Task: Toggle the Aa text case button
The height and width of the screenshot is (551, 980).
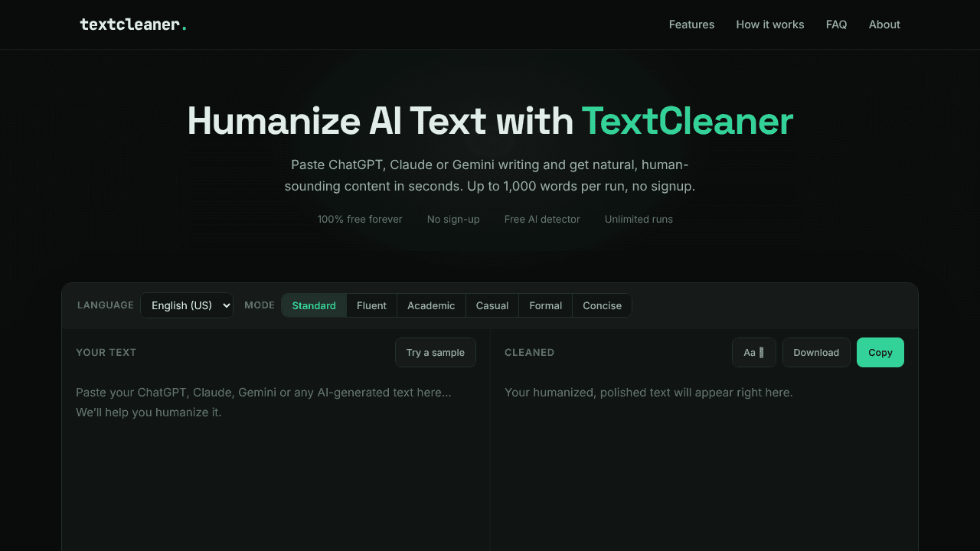Action: [754, 353]
